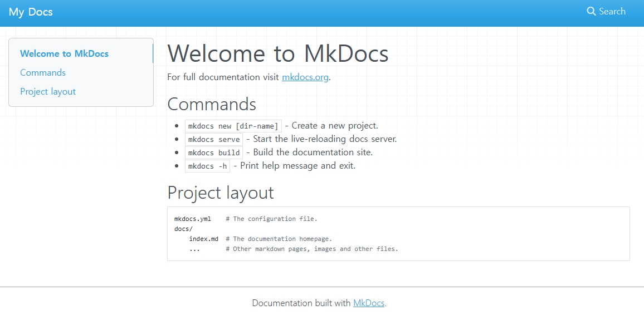Jump to Project layout in sidebar
Screen dimensions: 644x320
point(48,91)
